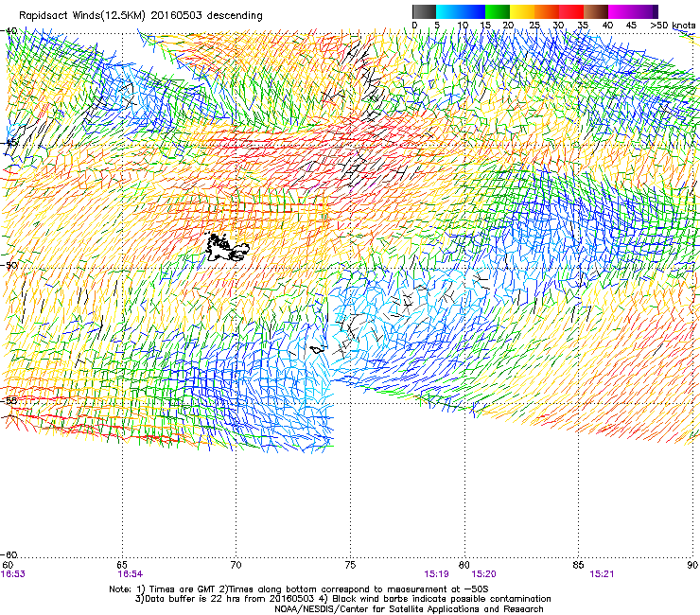Click the purple '15:20' time stamp
700x615 pixels.
point(484,574)
